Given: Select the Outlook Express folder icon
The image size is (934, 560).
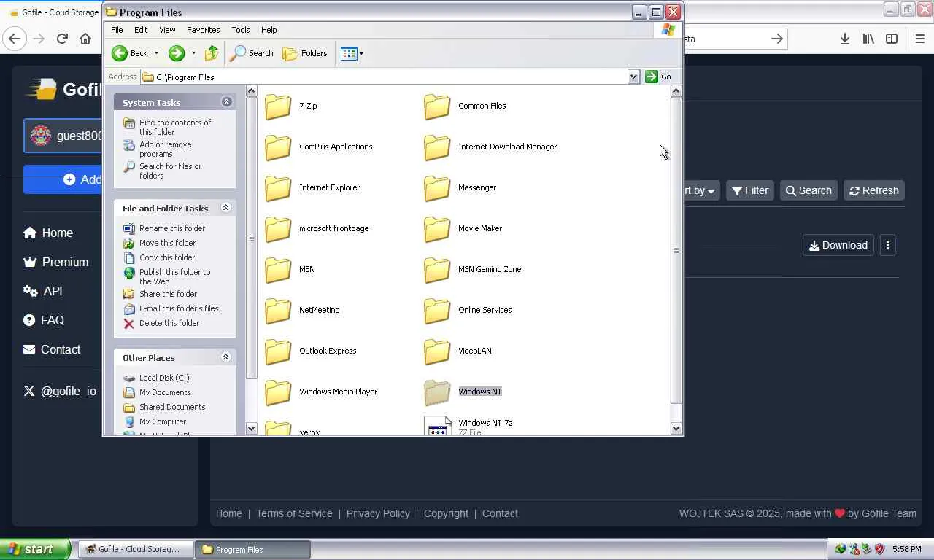Looking at the screenshot, I should [278, 351].
